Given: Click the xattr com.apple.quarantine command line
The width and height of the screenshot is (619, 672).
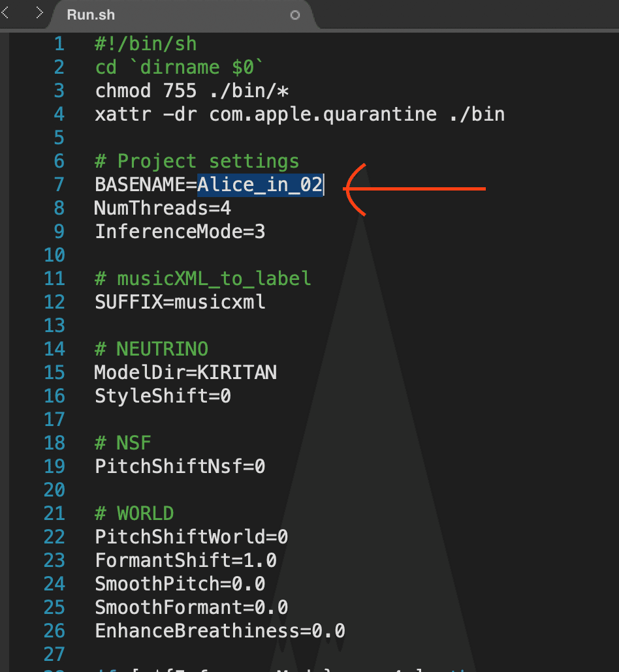Looking at the screenshot, I should tap(300, 114).
